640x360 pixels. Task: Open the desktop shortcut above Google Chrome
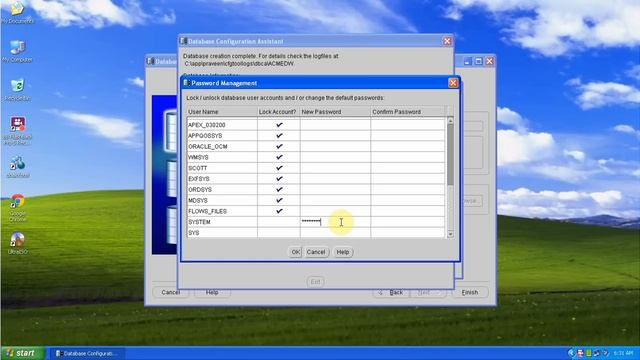pyautogui.click(x=18, y=167)
